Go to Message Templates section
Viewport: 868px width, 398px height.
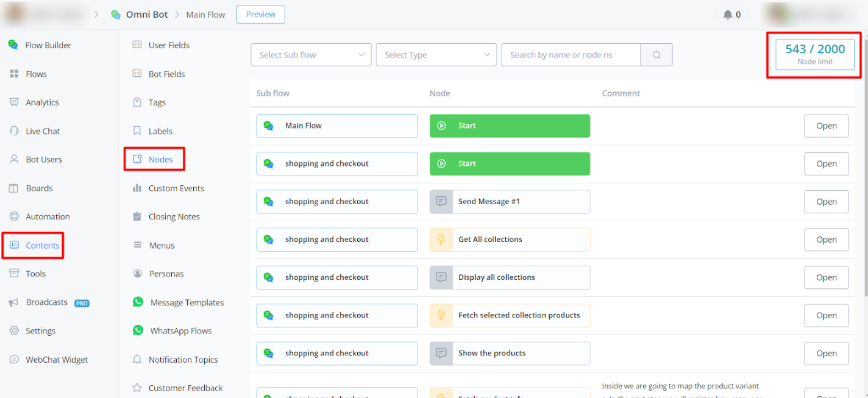(x=187, y=302)
